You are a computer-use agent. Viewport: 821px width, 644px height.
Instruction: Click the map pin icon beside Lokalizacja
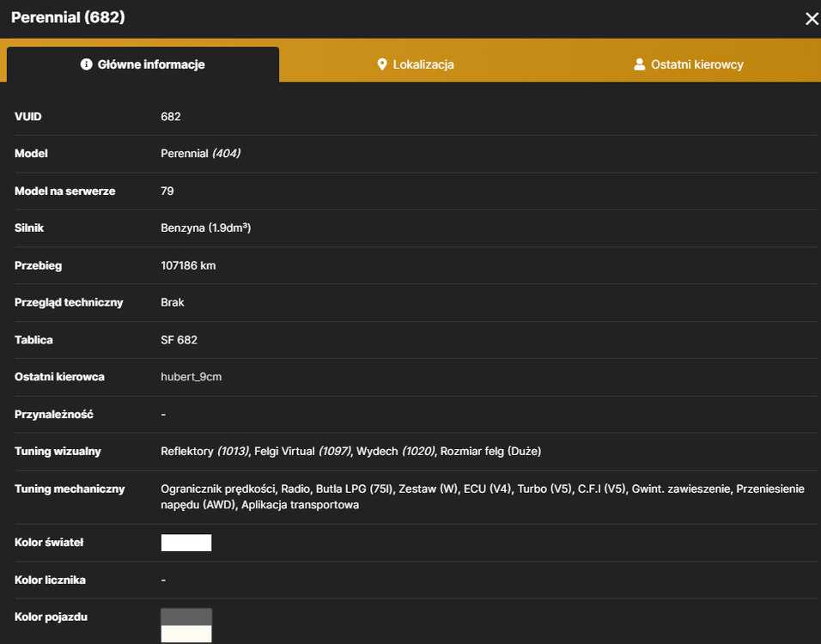coord(382,64)
